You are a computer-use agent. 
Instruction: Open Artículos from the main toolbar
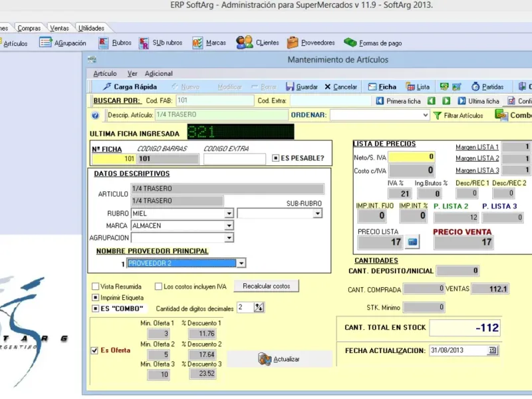coord(13,43)
